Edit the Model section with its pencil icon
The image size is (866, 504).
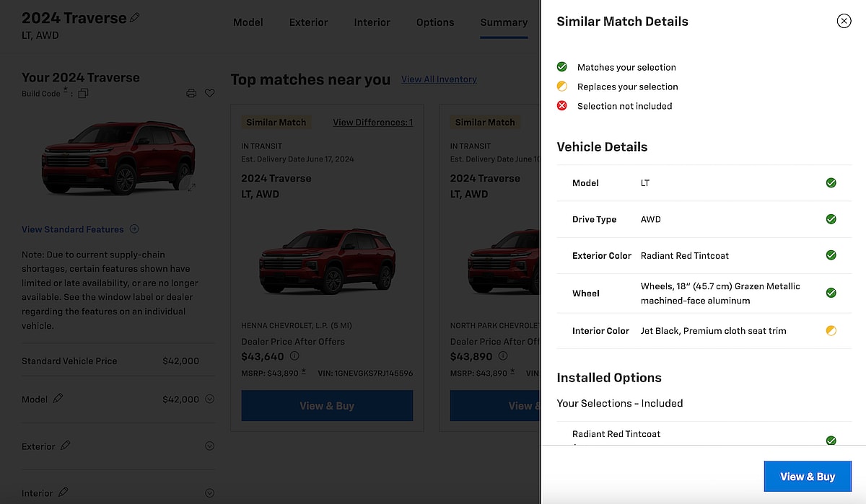pos(58,398)
